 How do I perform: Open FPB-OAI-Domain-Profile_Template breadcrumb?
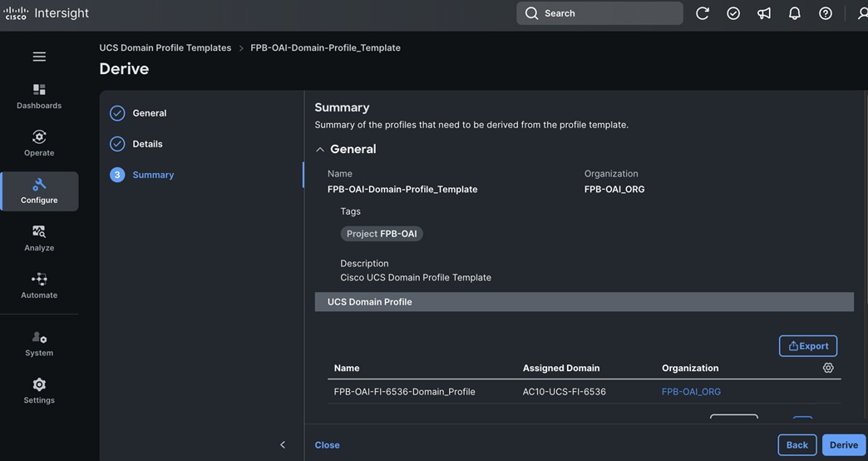click(326, 47)
